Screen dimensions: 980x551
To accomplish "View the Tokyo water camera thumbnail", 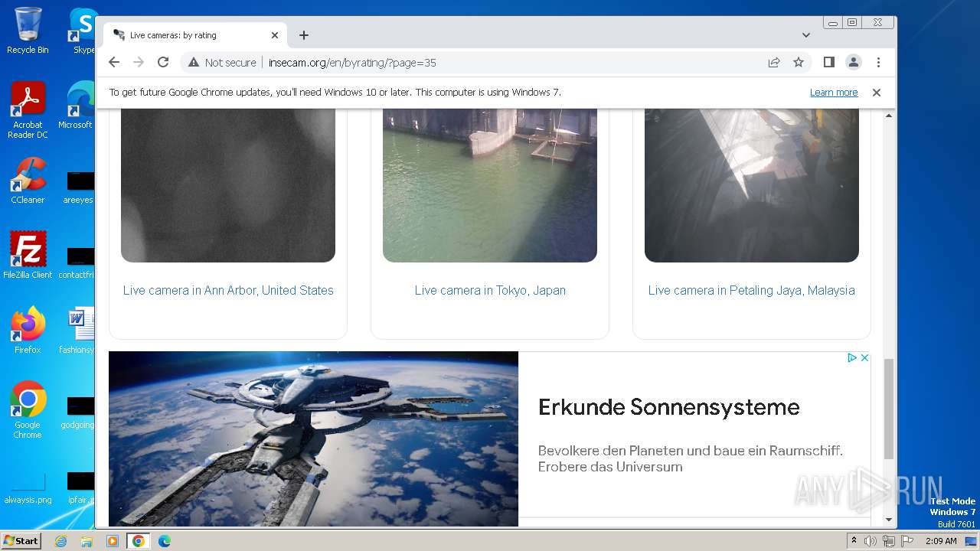I will pos(490,185).
